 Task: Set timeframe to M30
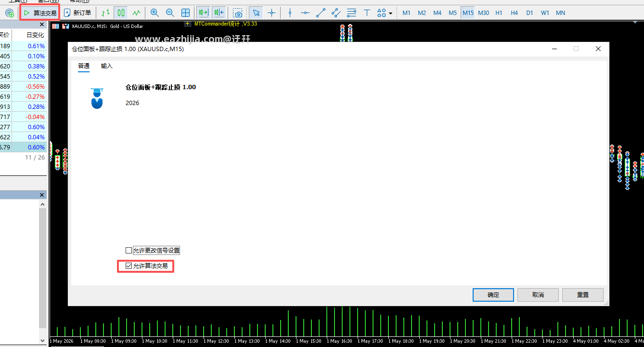tap(484, 13)
